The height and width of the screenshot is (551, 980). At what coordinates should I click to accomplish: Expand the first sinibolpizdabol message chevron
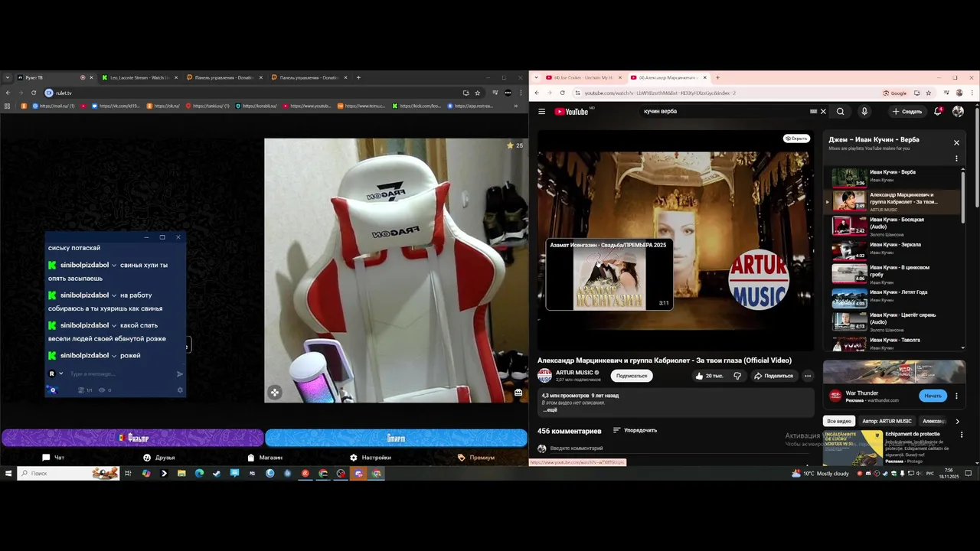click(x=114, y=266)
